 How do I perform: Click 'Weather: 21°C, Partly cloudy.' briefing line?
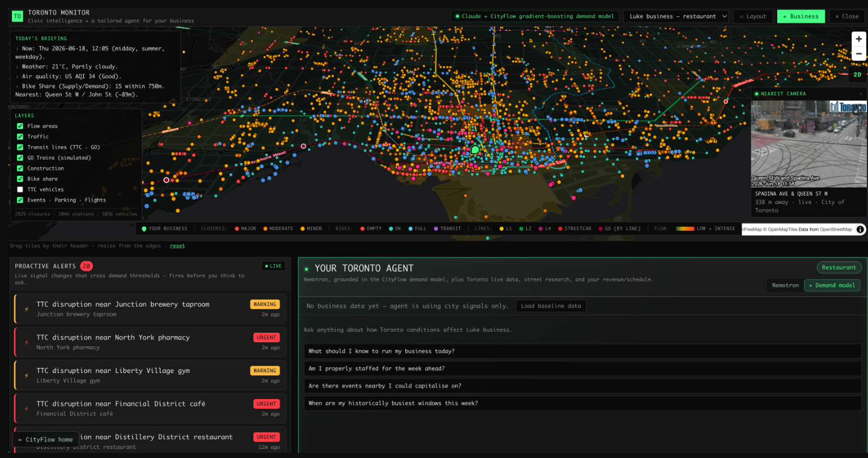(x=70, y=66)
